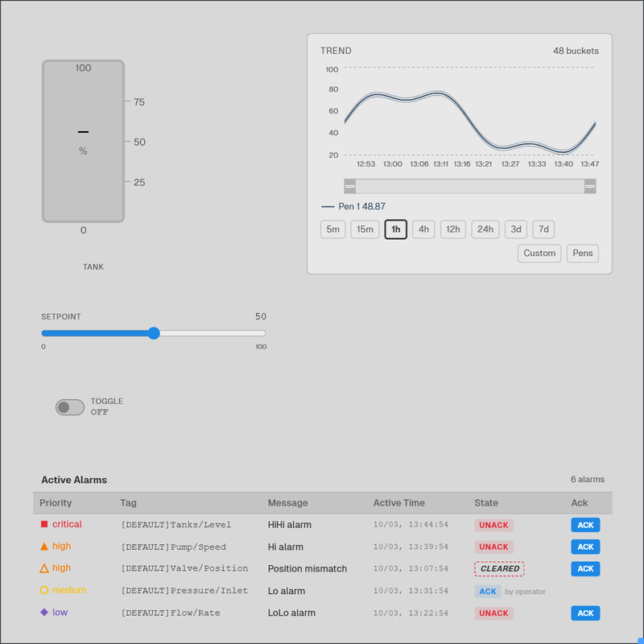Screen dimensions: 644x644
Task: Click the red critical priority square icon
Action: point(44,524)
